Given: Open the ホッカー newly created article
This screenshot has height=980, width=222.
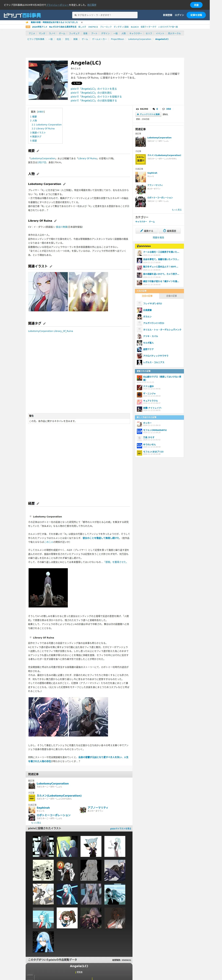Looking at the screenshot, I should (147, 423).
